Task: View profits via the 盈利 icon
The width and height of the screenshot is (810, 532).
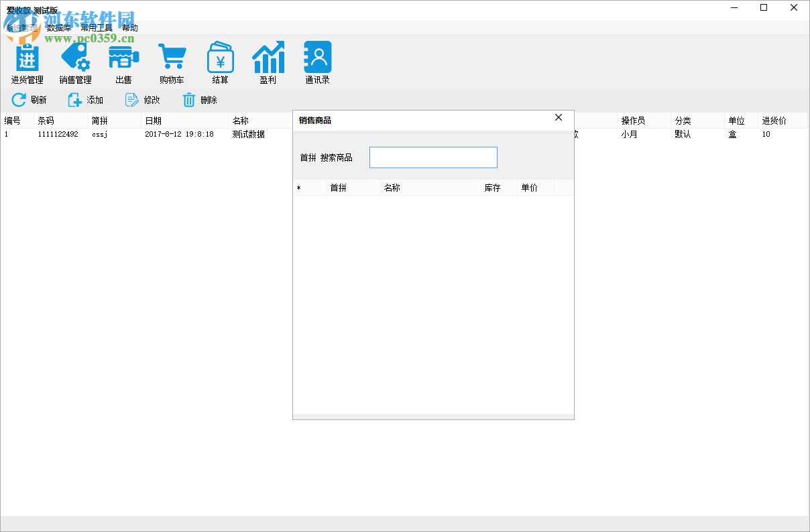Action: click(x=268, y=62)
